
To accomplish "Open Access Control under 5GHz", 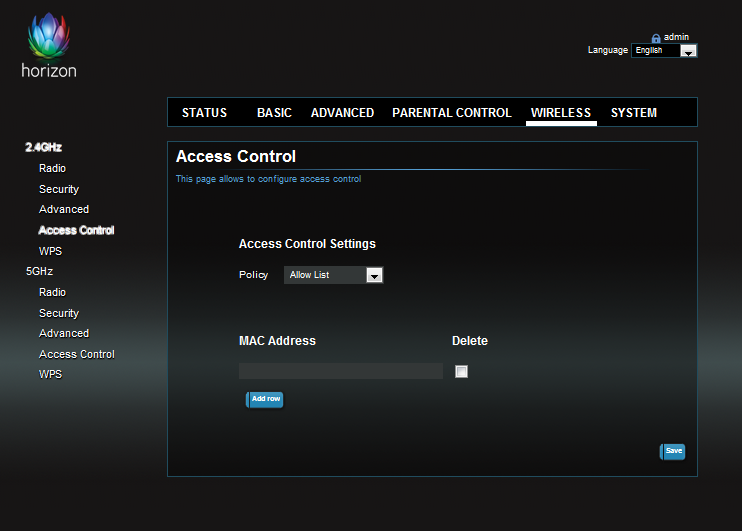I will pos(77,354).
